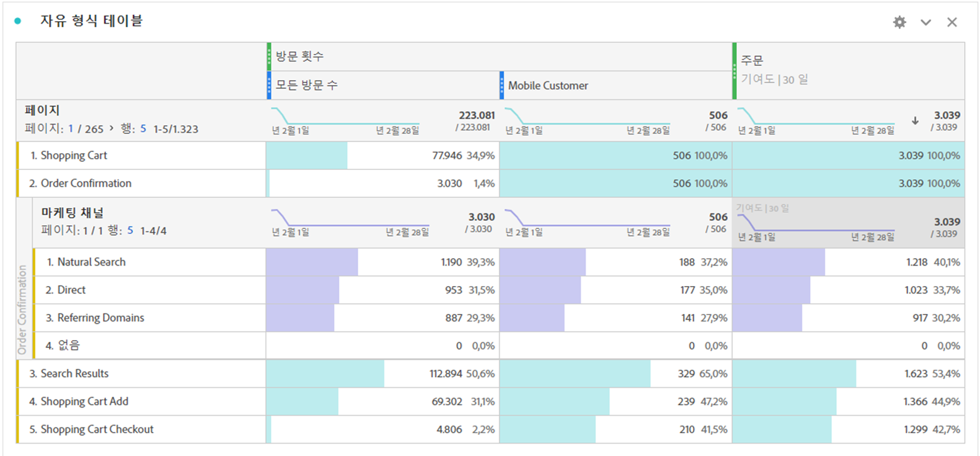Click the 953 Direct visits cell
The image size is (980, 456).
382,290
